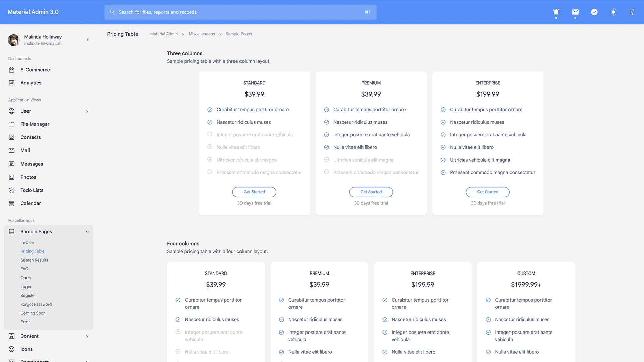Image resolution: width=644 pixels, height=362 pixels.
Task: Click the malinda-h@zmail.zh email text
Action: 43,43
